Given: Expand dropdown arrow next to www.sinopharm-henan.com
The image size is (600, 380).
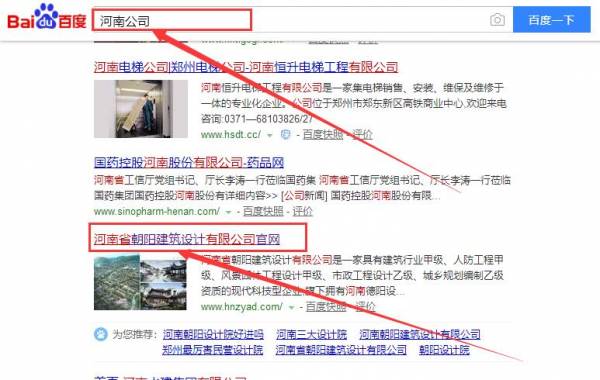Looking at the screenshot, I should click(228, 212).
